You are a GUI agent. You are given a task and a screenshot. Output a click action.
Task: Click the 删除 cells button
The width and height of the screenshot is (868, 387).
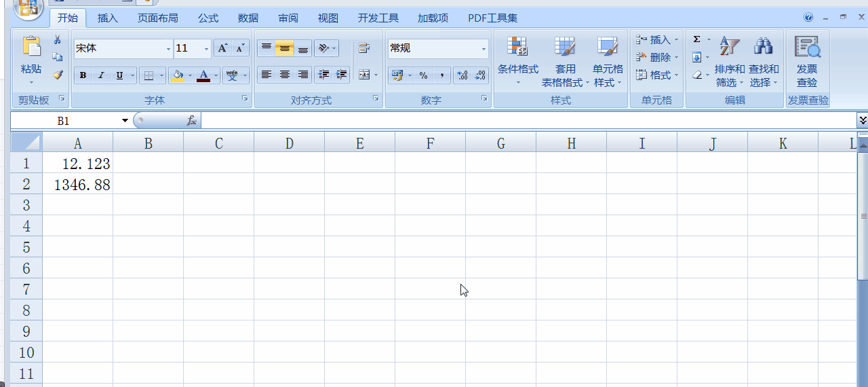(x=654, y=58)
